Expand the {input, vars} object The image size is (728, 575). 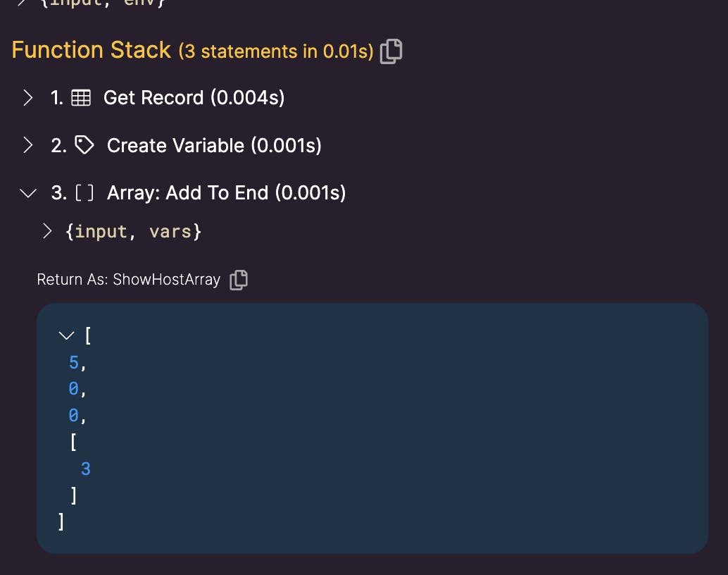pos(47,231)
